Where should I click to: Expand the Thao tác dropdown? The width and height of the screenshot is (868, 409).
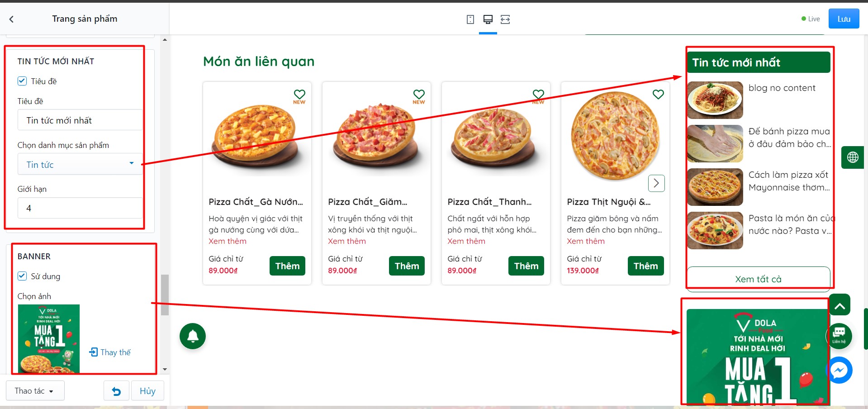[x=35, y=391]
